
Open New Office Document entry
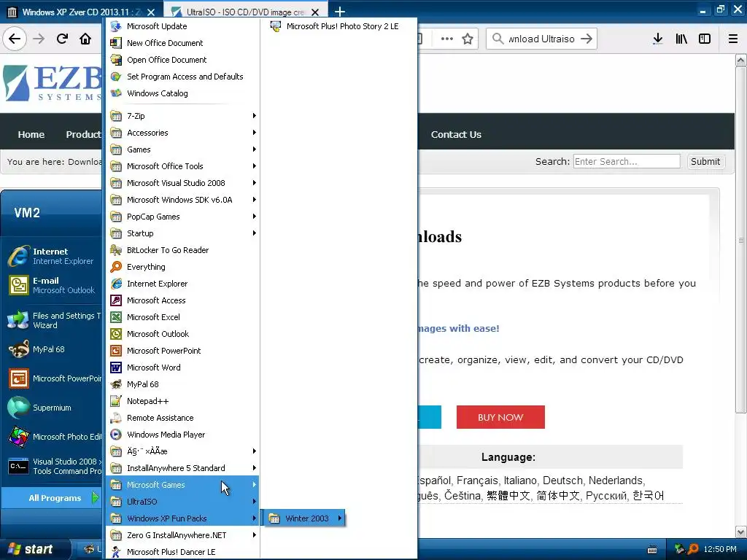(182, 43)
